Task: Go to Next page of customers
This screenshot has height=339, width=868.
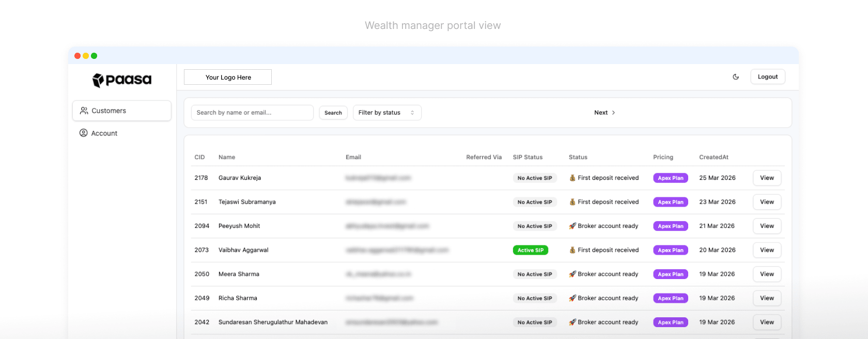Action: point(605,113)
